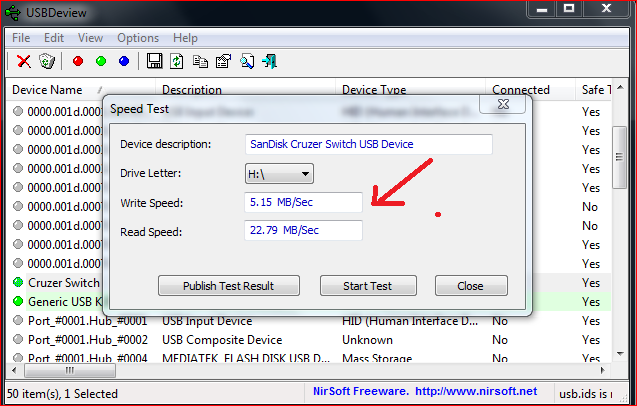Viewport: 637px width, 406px height.
Task: Click the Read Speed value field
Action: (x=303, y=230)
